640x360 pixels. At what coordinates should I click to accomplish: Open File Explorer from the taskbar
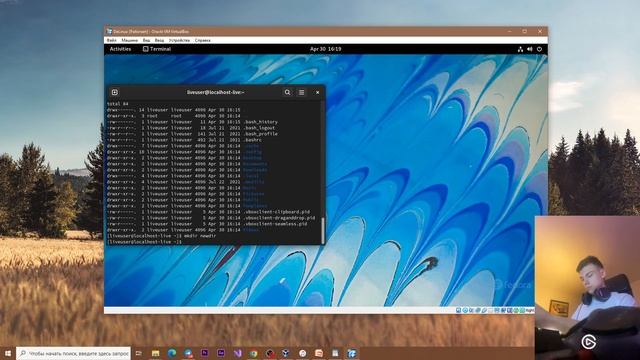[x=156, y=353]
